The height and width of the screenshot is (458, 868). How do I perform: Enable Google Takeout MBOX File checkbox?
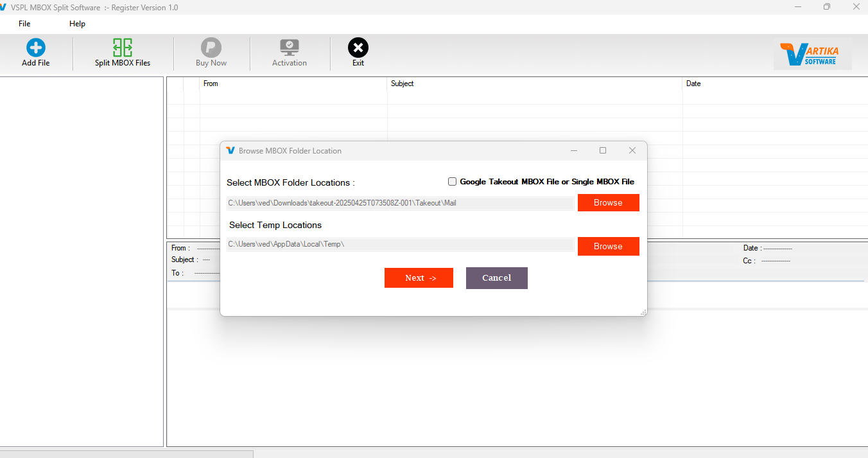click(452, 182)
